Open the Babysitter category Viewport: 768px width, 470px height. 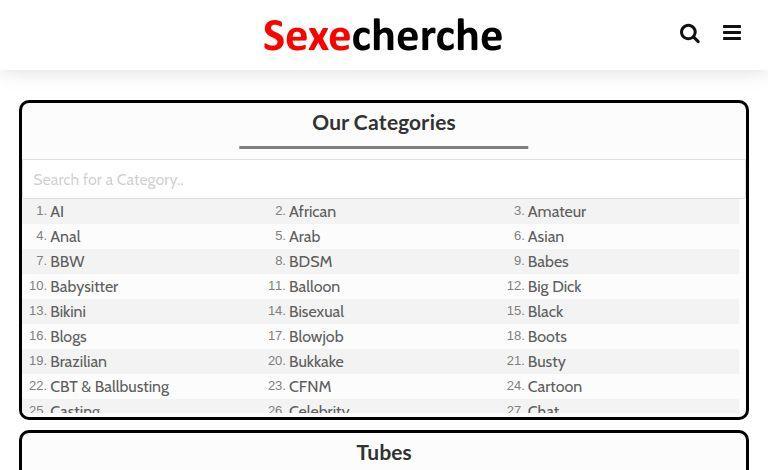tap(84, 287)
